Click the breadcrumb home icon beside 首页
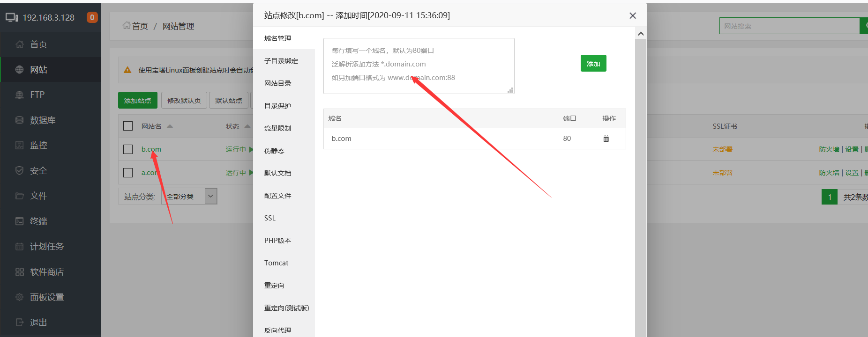This screenshot has width=868, height=337. tap(127, 26)
